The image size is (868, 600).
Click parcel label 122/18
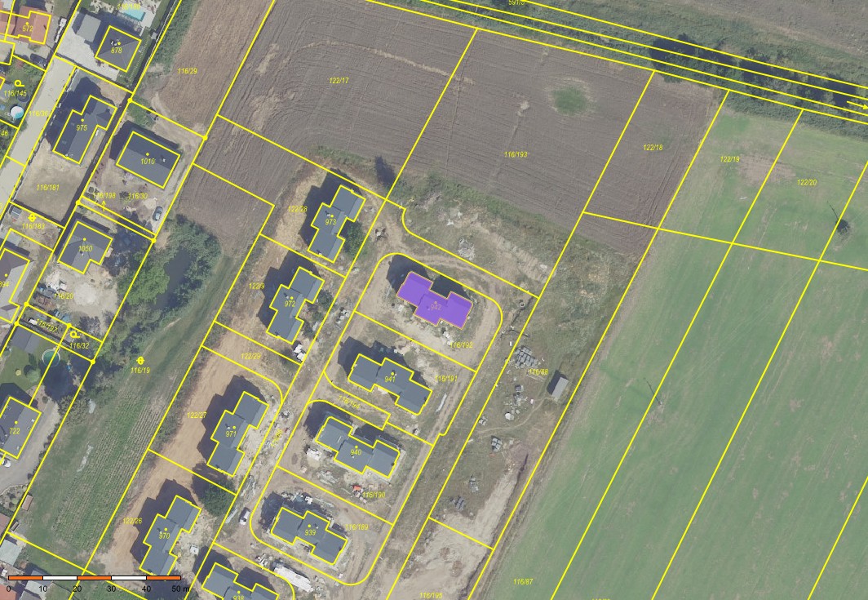[x=653, y=148]
